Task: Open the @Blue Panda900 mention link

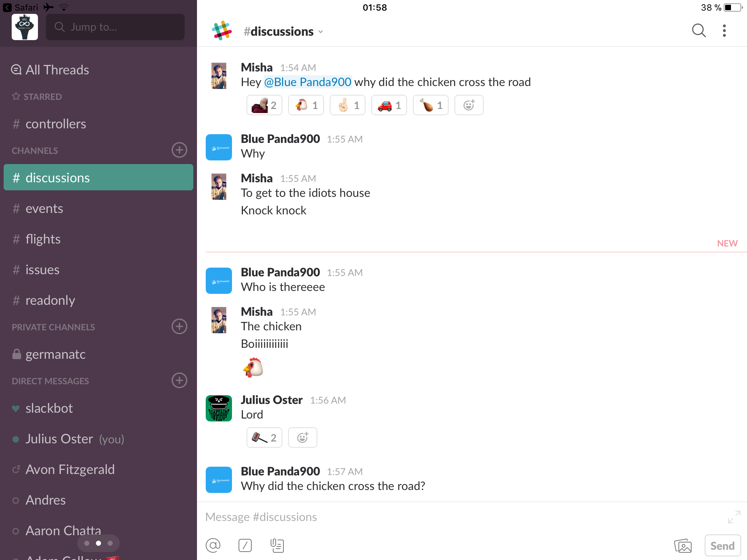Action: point(307,82)
